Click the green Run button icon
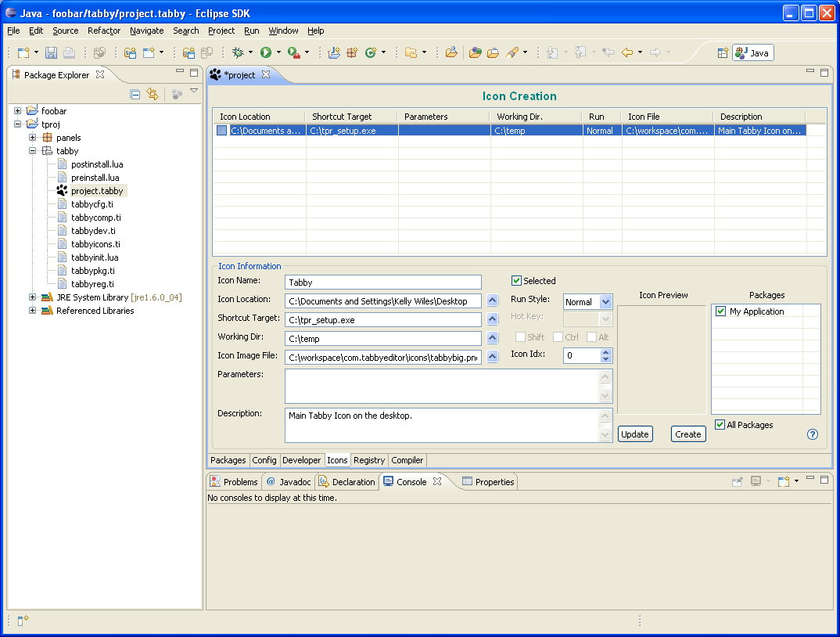840x637 pixels. pos(266,52)
